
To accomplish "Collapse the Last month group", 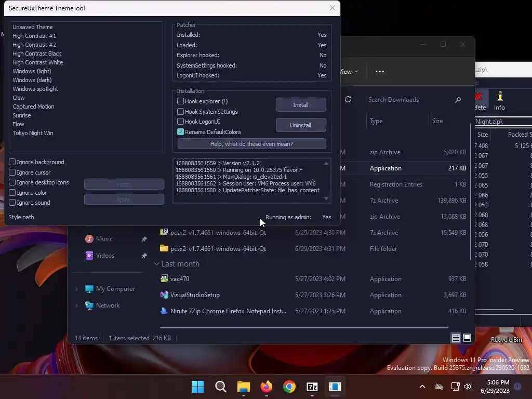I will pos(156,263).
